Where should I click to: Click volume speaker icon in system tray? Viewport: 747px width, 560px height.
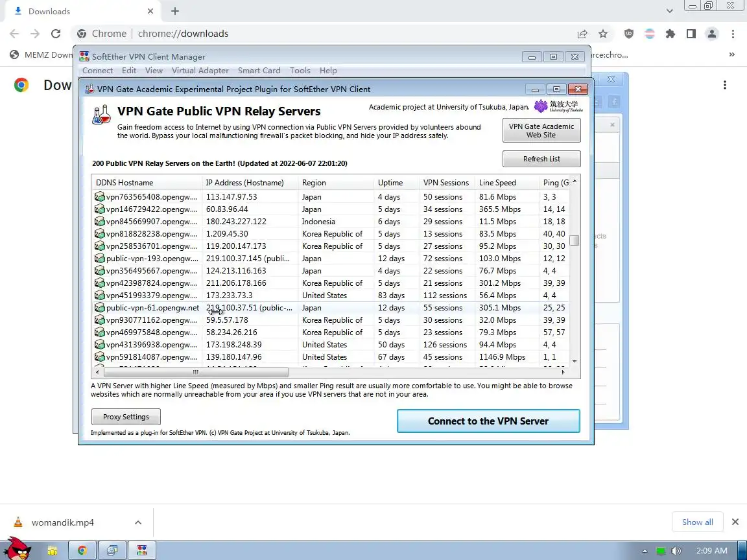tap(676, 551)
